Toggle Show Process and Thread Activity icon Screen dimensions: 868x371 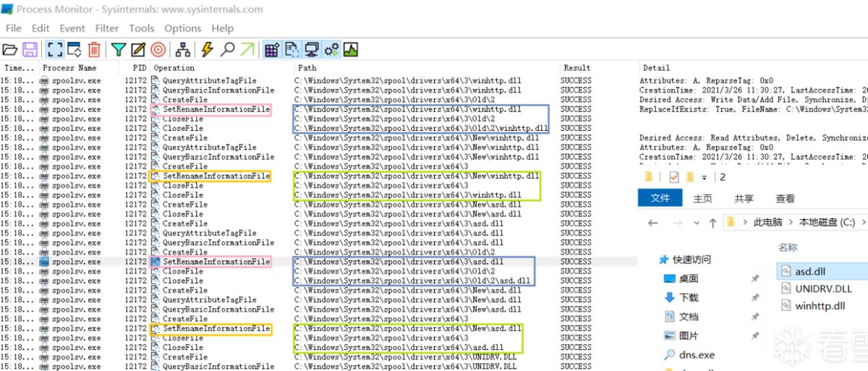[x=332, y=50]
